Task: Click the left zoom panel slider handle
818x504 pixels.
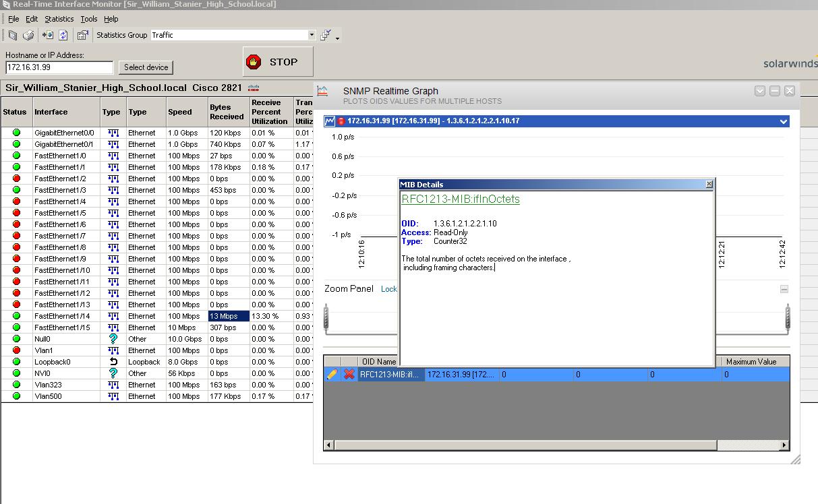Action: (x=326, y=317)
